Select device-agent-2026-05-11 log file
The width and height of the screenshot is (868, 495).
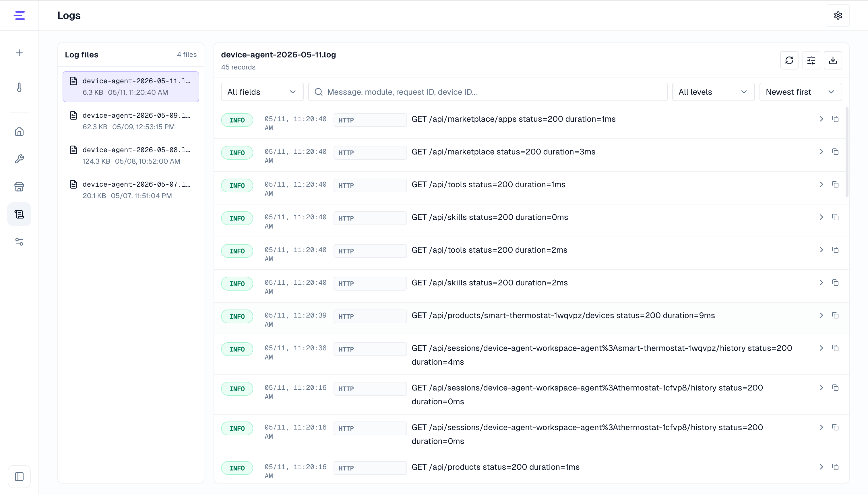pos(131,87)
